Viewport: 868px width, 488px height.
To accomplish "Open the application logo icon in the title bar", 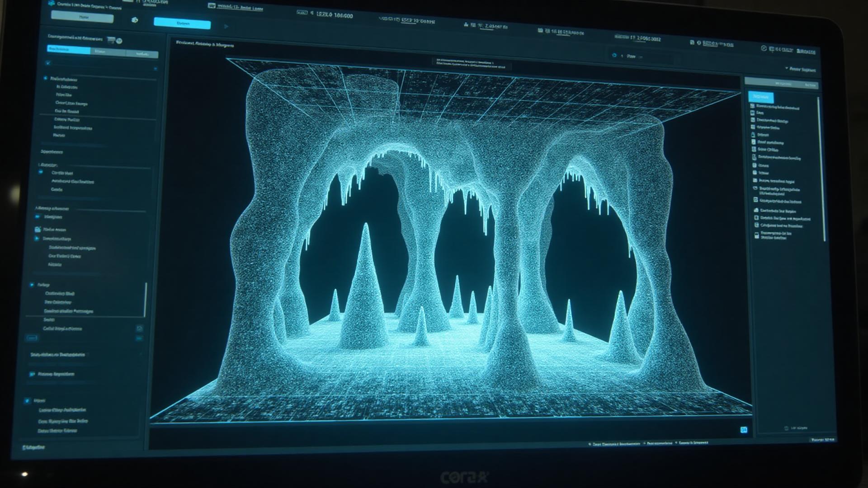I will pos(52,3).
